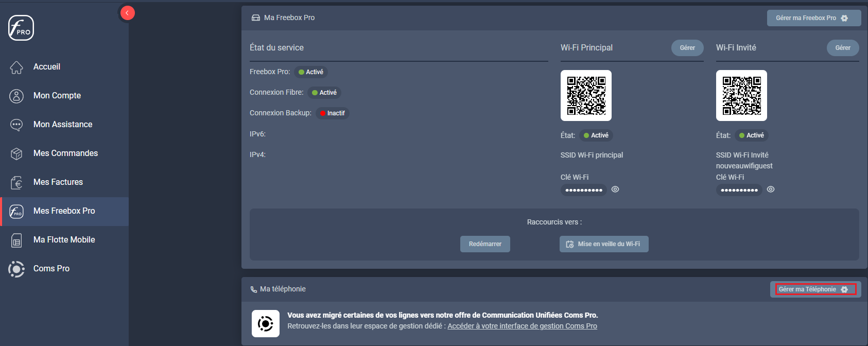Viewport: 868px width, 346px height.
Task: Open Coms Pro menu item
Action: pyautogui.click(x=51, y=269)
